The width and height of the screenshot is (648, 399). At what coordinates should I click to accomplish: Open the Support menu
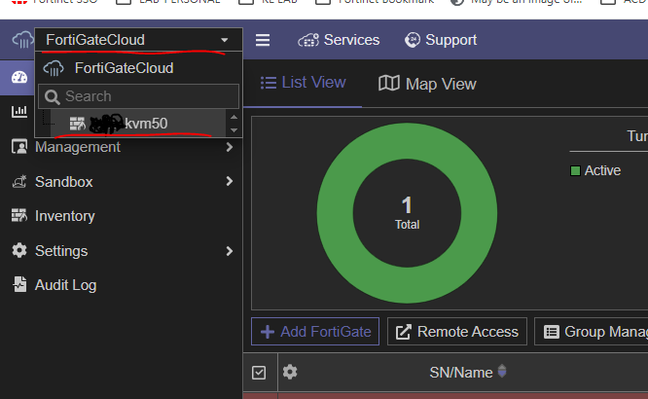point(441,40)
